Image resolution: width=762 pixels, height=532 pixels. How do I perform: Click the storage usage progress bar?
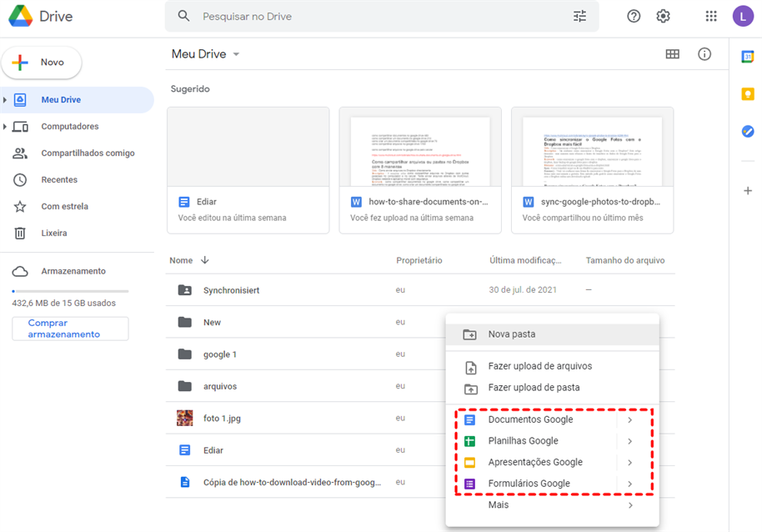(70, 291)
